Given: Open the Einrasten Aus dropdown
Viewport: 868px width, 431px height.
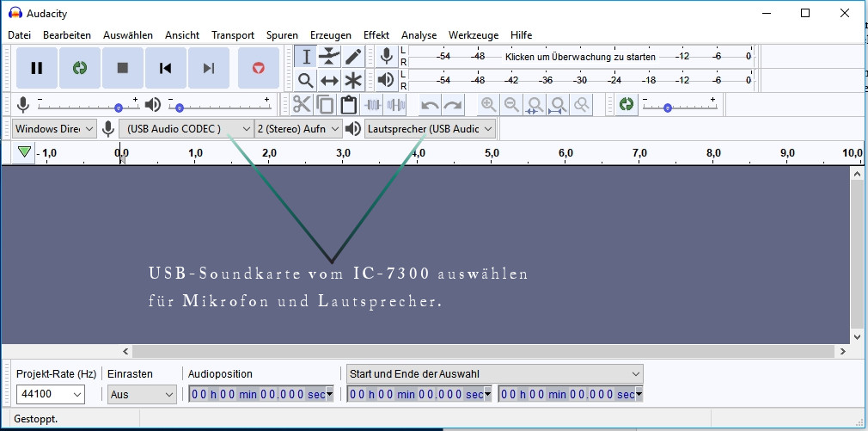Looking at the screenshot, I should tap(142, 394).
